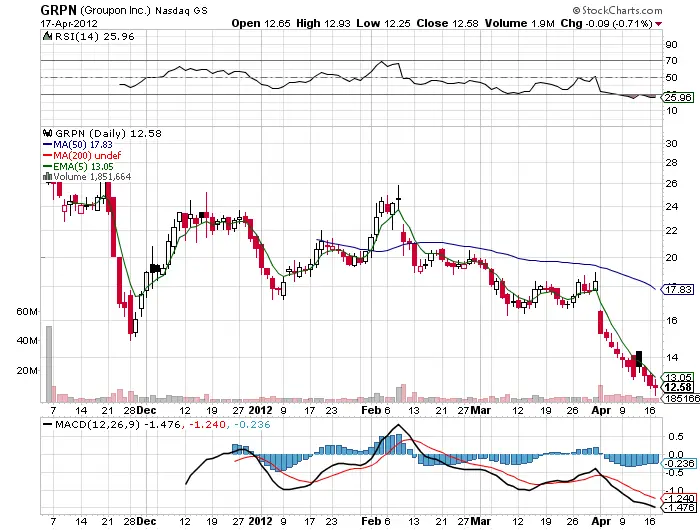Select the red MA(200) legend line marker
This screenshot has height=530, width=700.
coord(47,155)
